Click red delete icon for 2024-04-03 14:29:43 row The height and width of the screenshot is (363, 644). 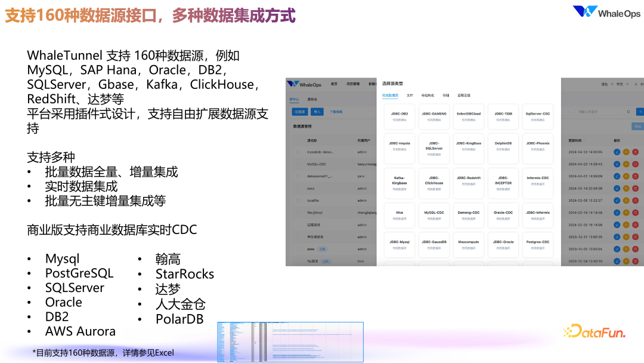636,164
